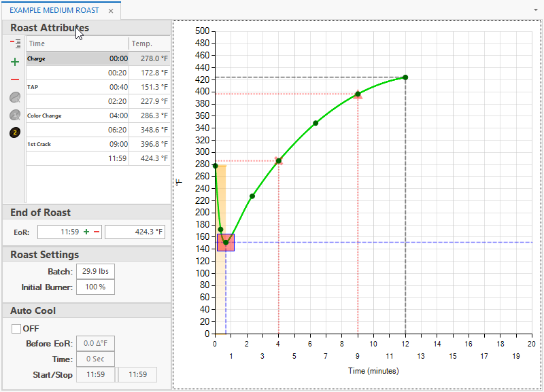Click the first gray coffee bean icon

[x=15, y=98]
